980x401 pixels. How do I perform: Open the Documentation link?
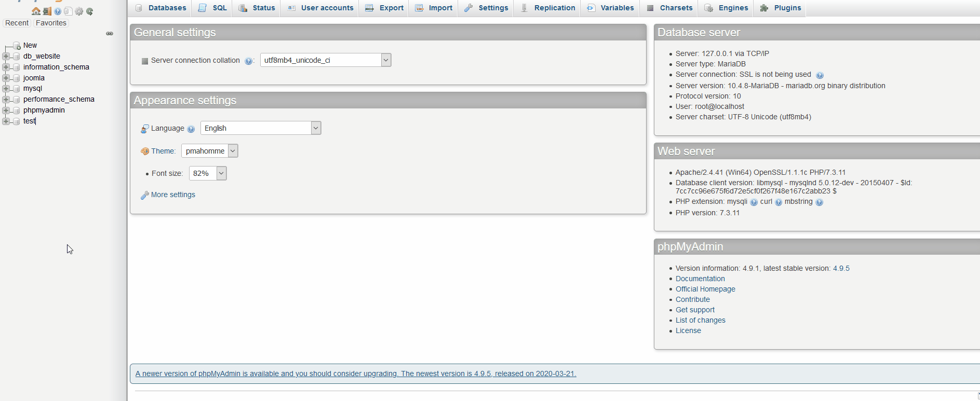pos(700,279)
